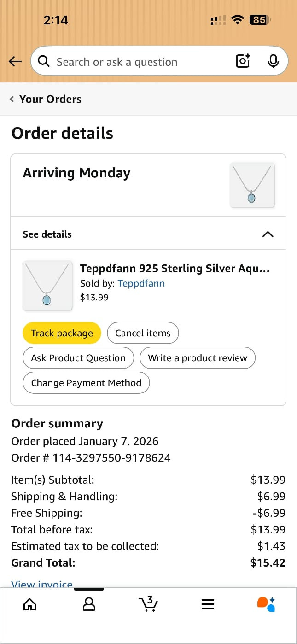Viewport: 297px width, 644px height.
Task: Tap Write a product review
Action: [x=198, y=358]
